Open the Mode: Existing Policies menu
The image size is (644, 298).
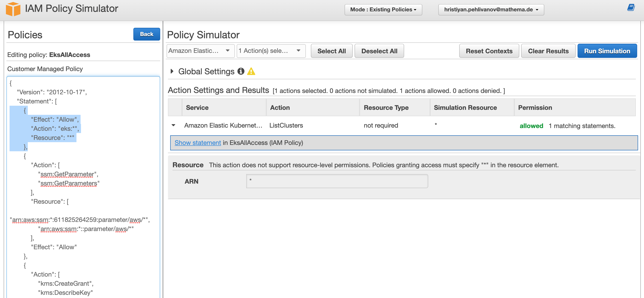383,10
